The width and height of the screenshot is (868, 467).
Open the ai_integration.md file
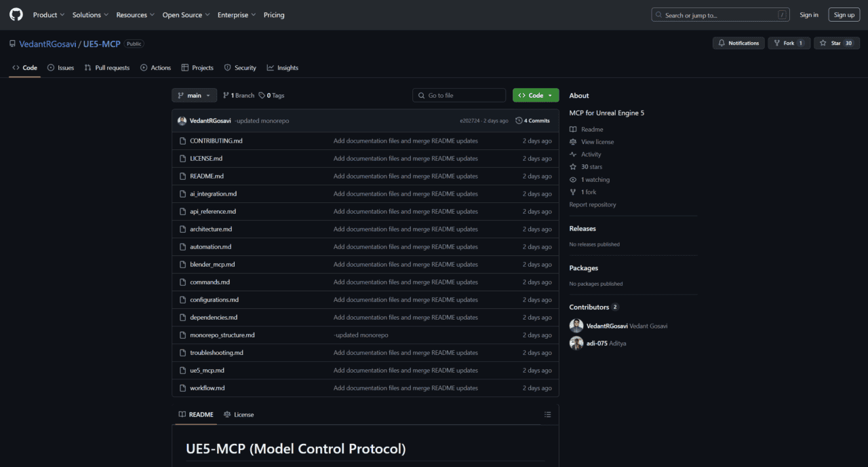tap(213, 193)
